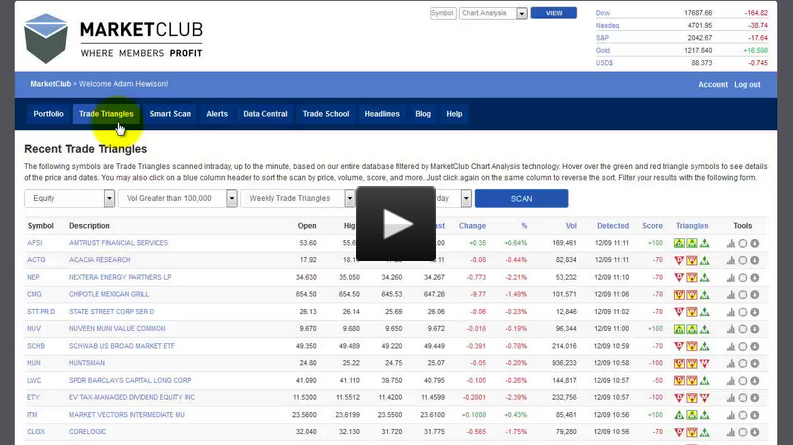Click the blue SCAN button
Screen dimensions: 793x445
(521, 199)
